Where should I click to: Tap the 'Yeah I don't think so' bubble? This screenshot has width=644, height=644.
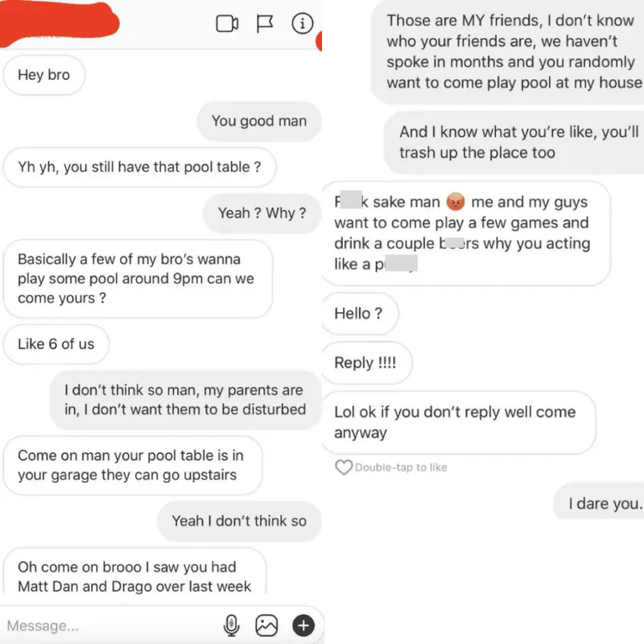click(239, 521)
